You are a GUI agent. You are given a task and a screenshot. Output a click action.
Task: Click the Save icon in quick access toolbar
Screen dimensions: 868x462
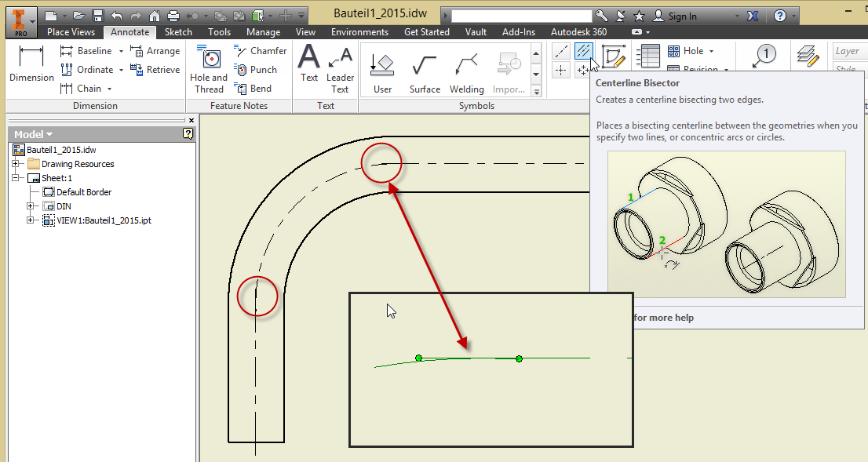coord(98,16)
